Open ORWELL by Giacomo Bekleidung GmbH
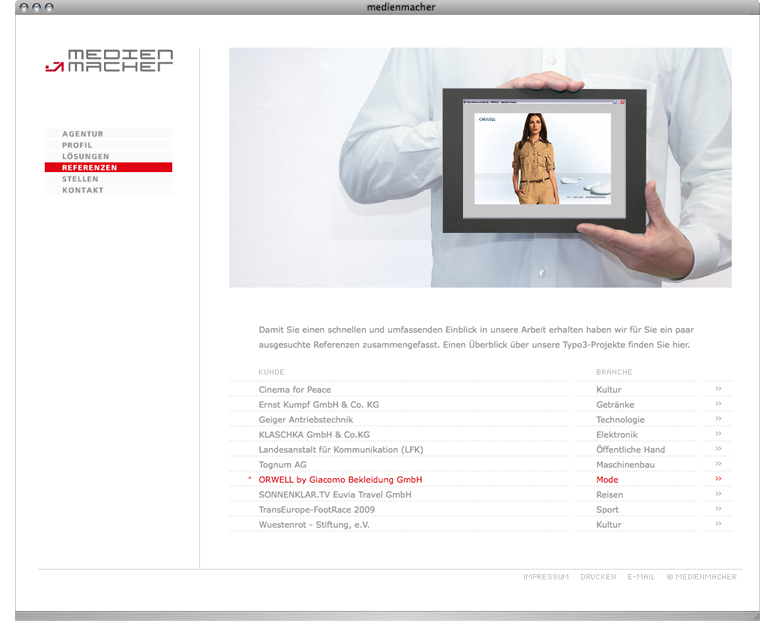The width and height of the screenshot is (775, 621). [x=340, y=480]
